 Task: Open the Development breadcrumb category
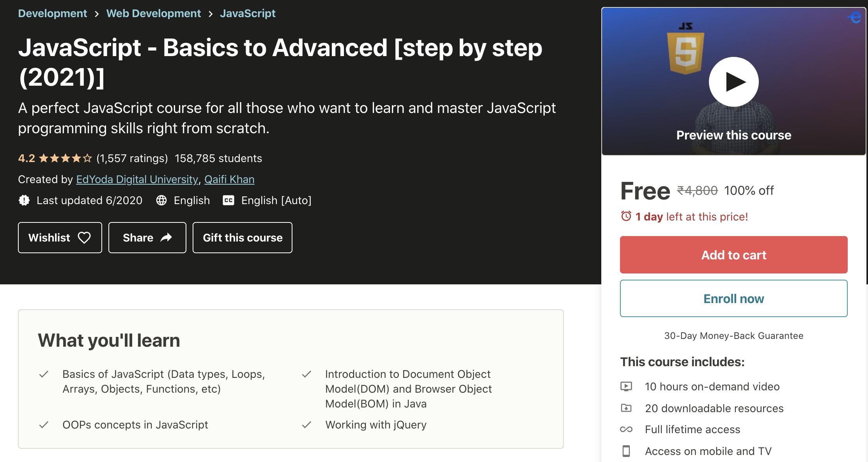coord(53,14)
